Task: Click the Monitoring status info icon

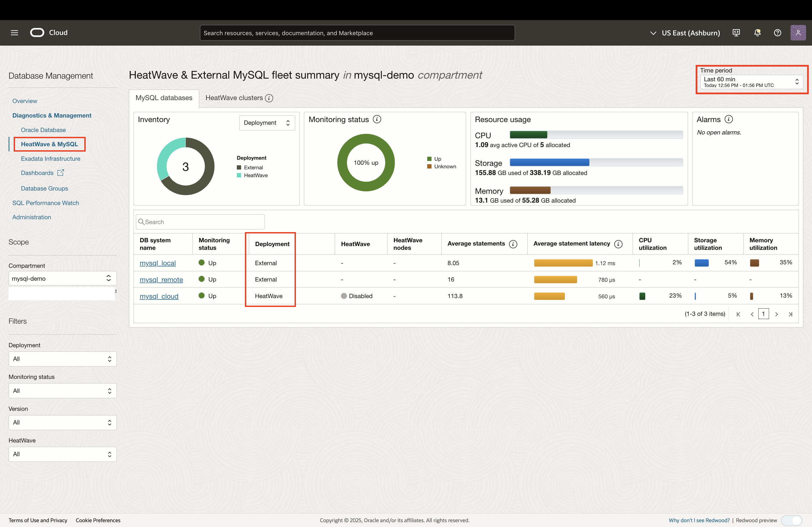Action: point(377,119)
